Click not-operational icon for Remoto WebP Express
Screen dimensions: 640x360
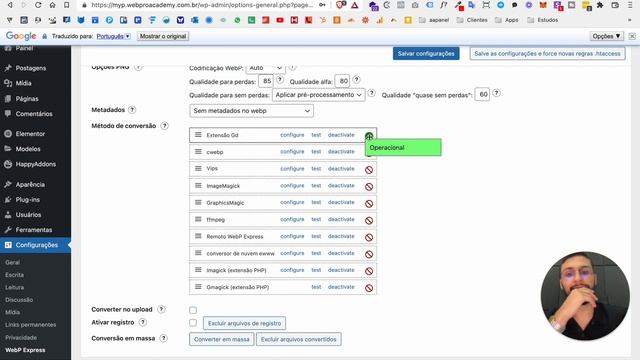pos(369,237)
